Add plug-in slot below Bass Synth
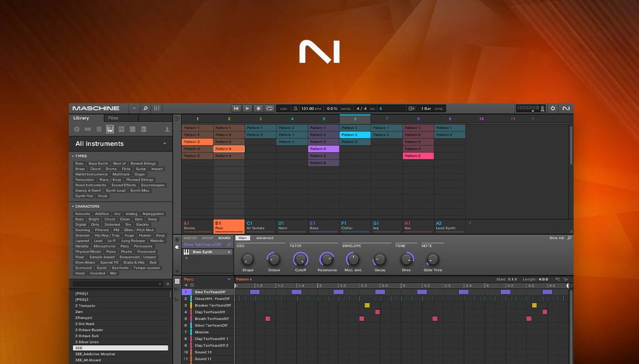 point(187,258)
